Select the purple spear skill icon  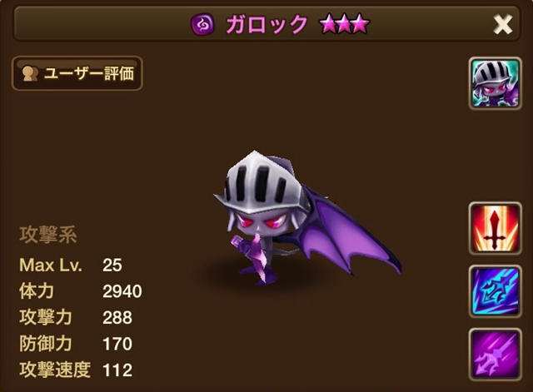[x=495, y=354]
